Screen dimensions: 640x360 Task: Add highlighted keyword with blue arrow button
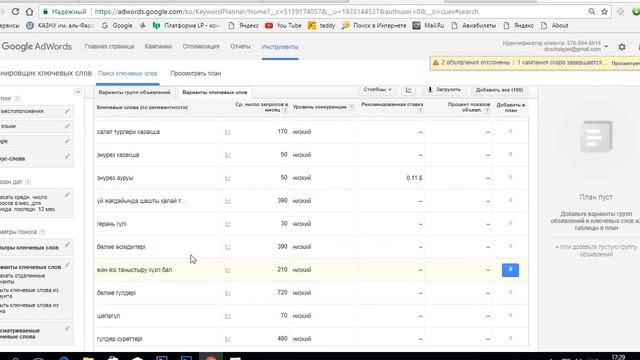[510, 270]
